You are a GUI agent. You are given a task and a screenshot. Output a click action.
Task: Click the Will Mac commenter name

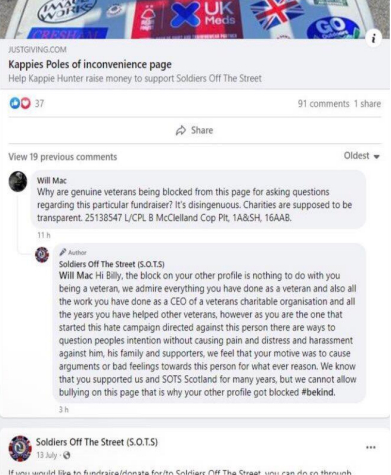[x=52, y=180]
